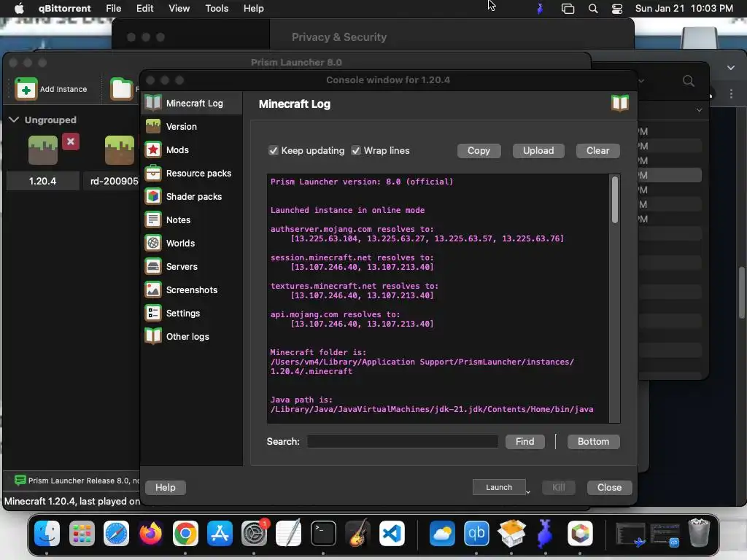Open Launchpad from the dock
The height and width of the screenshot is (560, 747).
(x=82, y=533)
